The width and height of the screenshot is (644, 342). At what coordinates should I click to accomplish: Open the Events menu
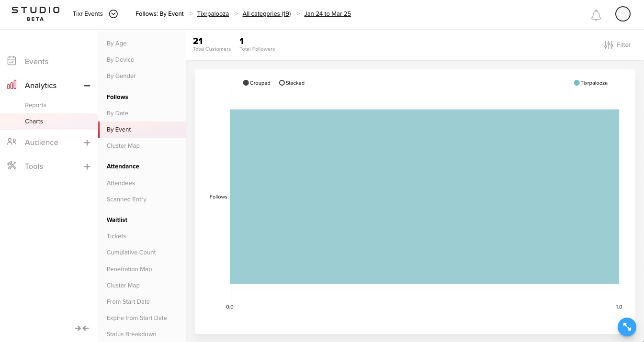tap(36, 61)
